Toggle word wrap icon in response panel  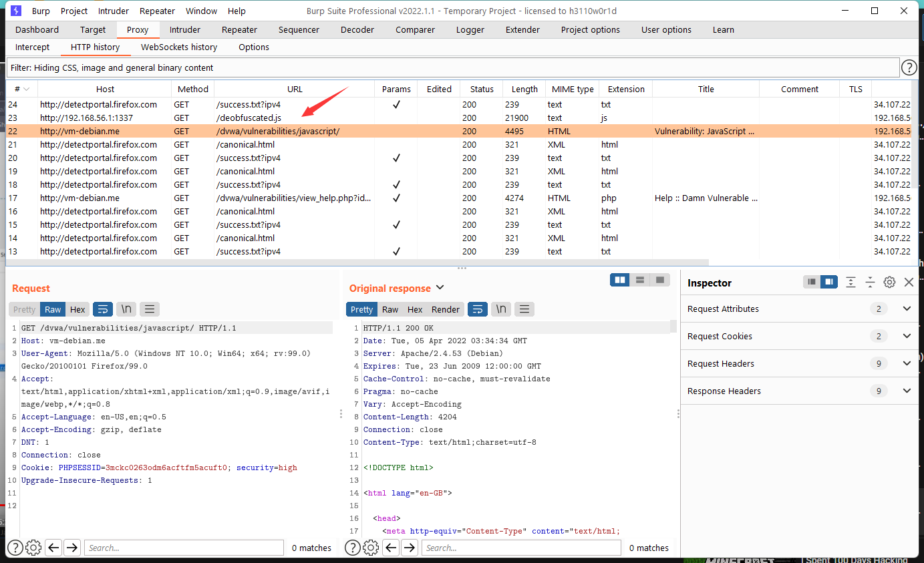coord(477,309)
